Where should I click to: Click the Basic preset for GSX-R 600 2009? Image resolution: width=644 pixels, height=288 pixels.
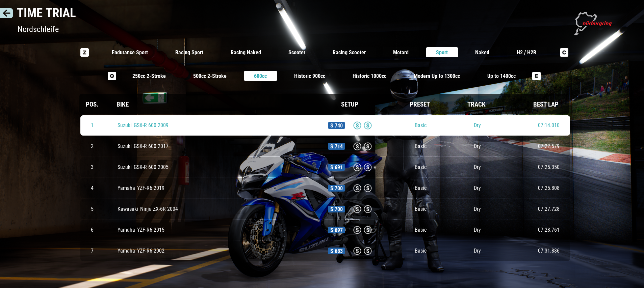420,125
